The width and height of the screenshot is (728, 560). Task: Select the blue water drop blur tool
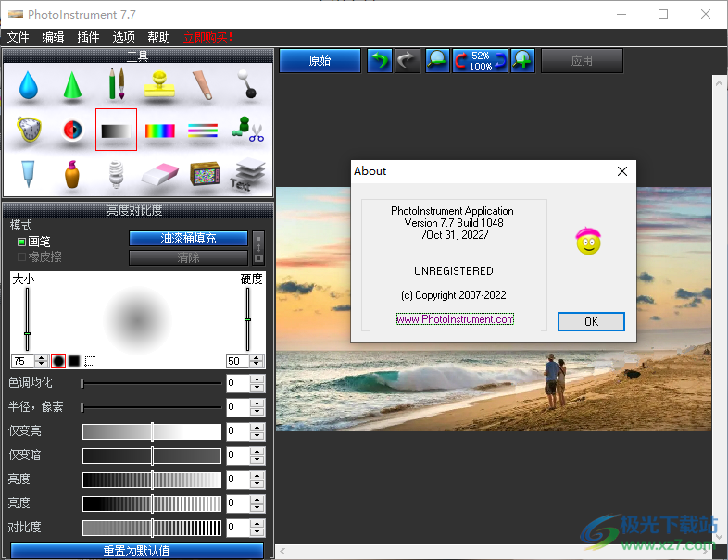[29, 85]
